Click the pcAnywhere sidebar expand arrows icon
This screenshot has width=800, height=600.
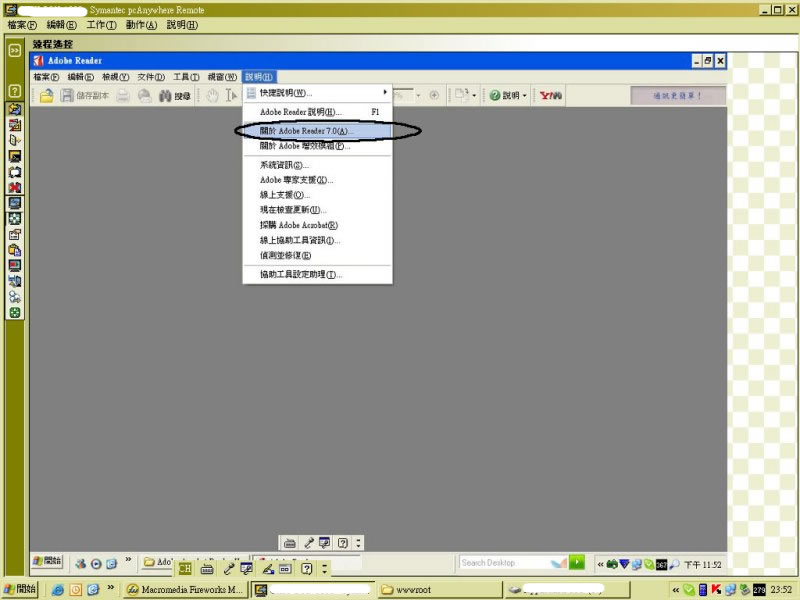(15, 50)
